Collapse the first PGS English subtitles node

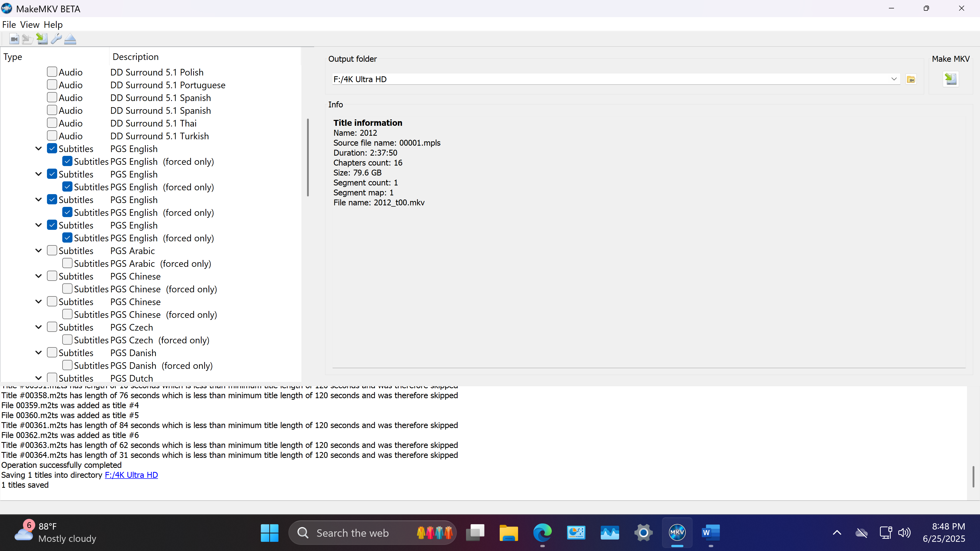(x=39, y=149)
